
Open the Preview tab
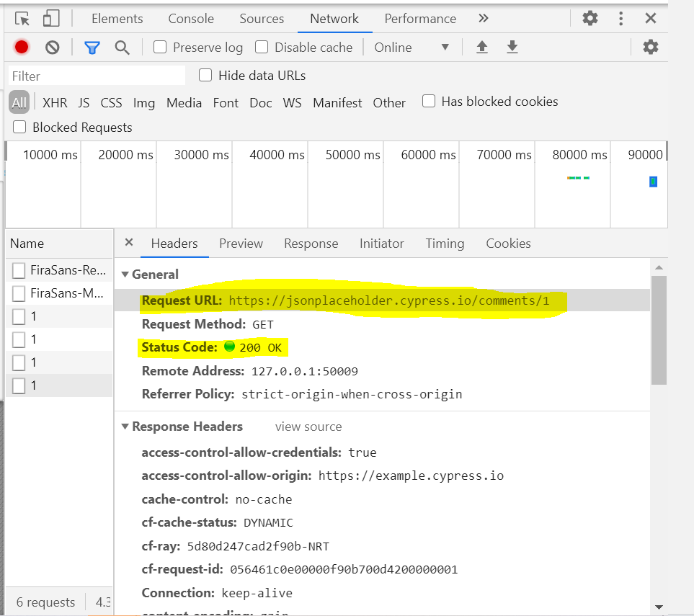tap(241, 244)
